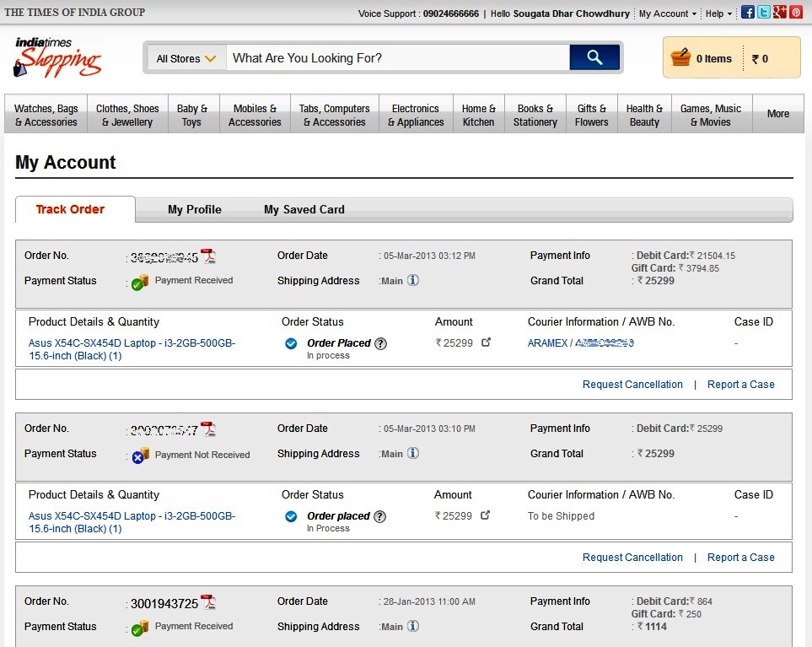Open Games, Music & Movies category

point(711,115)
